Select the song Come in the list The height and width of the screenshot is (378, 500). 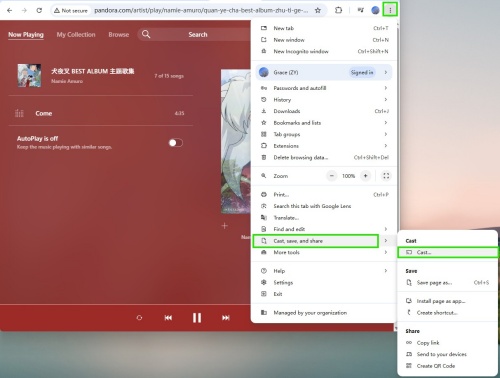pos(101,113)
